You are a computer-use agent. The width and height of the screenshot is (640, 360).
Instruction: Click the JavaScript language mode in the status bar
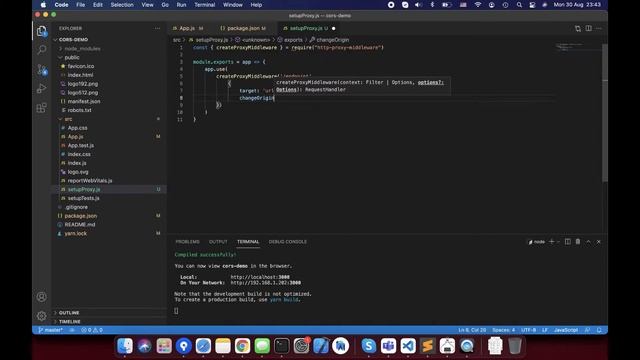(x=566, y=330)
